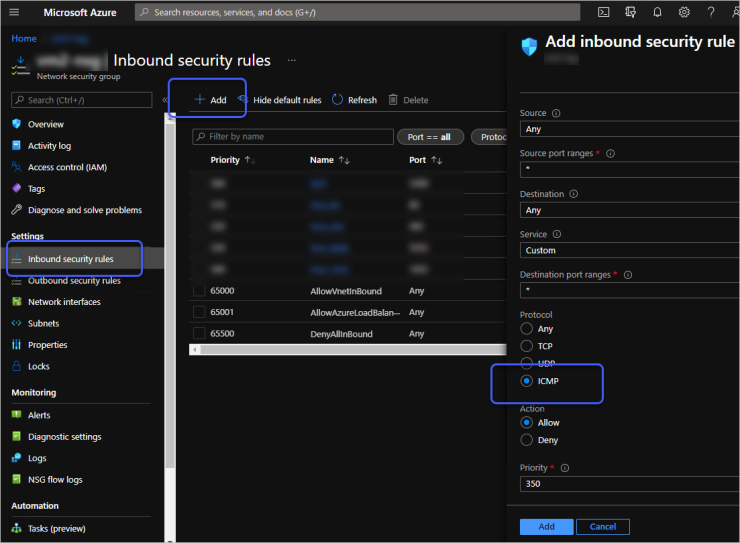Click Hide default rules
This screenshot has width=740, height=543.
[x=280, y=100]
